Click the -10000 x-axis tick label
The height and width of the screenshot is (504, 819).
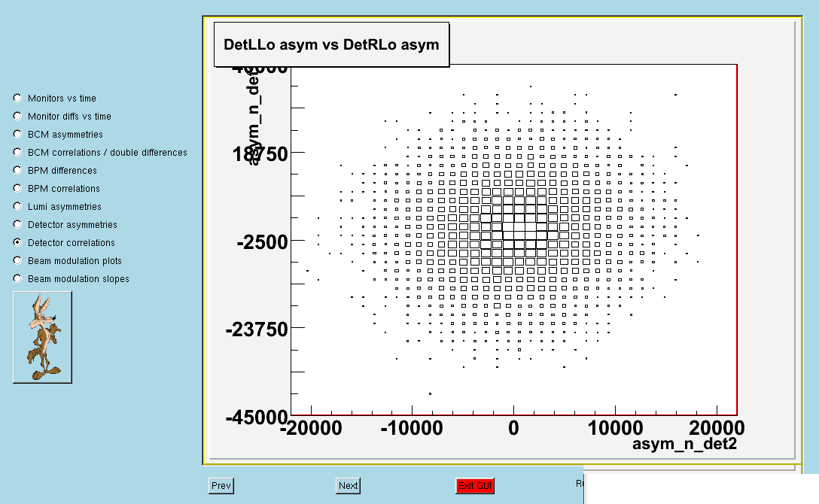pyautogui.click(x=412, y=428)
